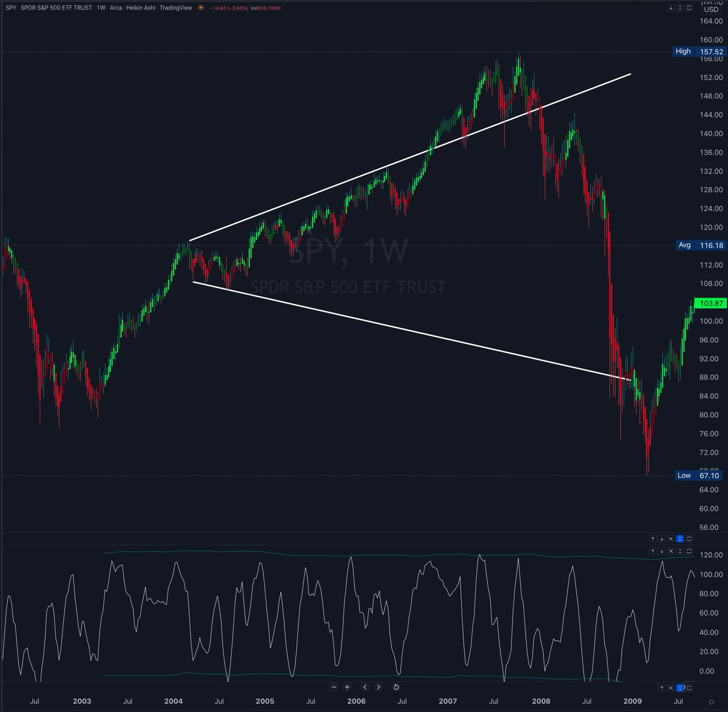Delete pane using X below price chart
Screen dimensions: 728x712
(671, 539)
